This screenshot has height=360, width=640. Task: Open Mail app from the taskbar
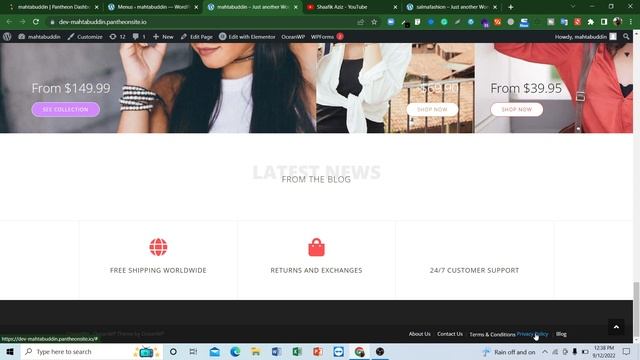pos(215,351)
